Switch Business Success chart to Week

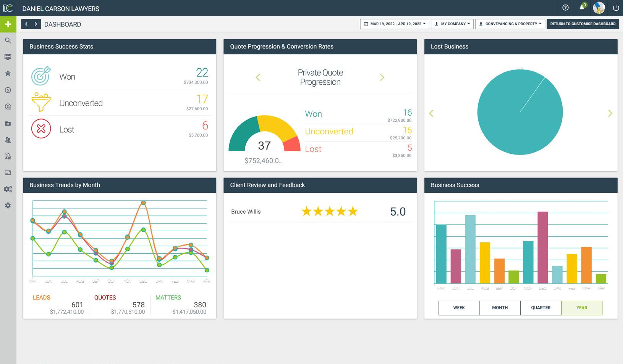pyautogui.click(x=459, y=308)
